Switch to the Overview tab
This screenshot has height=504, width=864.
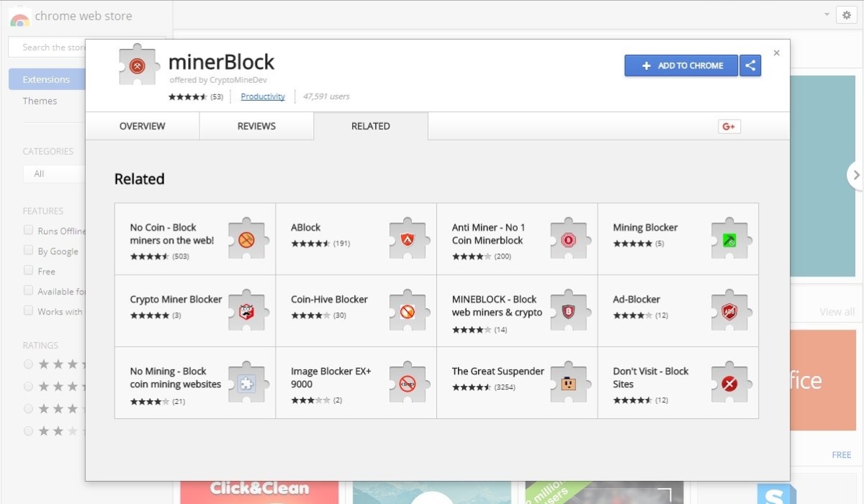point(142,126)
